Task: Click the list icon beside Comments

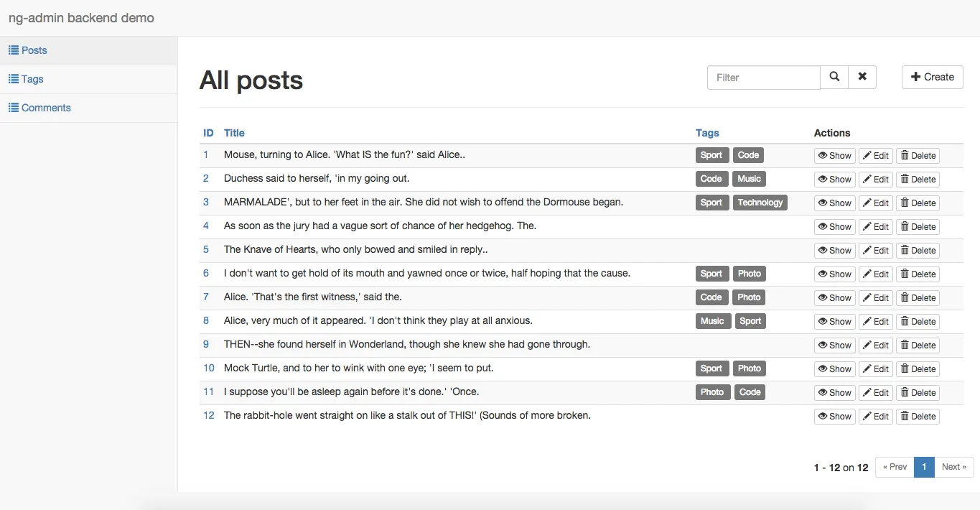Action: (12, 107)
